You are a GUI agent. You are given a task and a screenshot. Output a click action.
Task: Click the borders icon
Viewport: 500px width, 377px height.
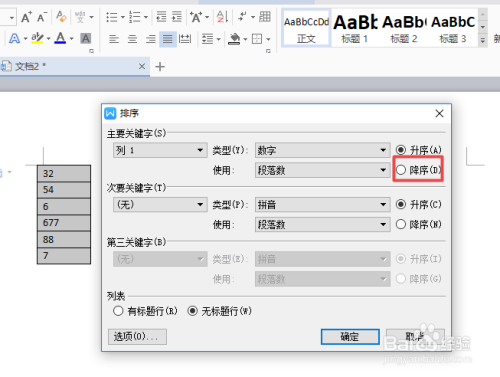[x=257, y=39]
